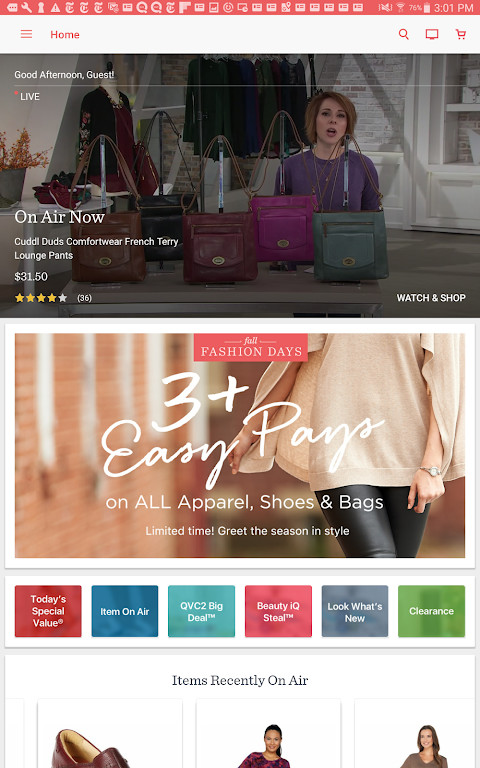480x768 pixels.
Task: Tap the search magnifier icon
Action: (x=404, y=34)
